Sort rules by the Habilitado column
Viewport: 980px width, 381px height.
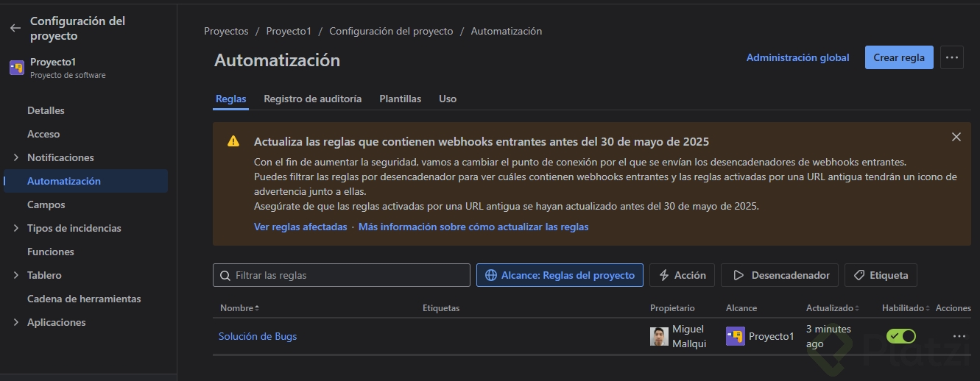click(906, 308)
